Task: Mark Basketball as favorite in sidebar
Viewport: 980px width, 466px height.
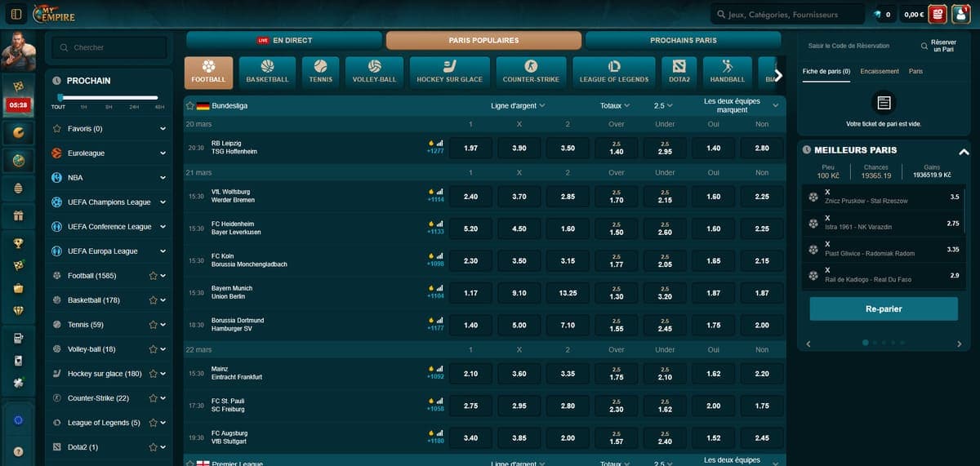Action: (x=153, y=300)
